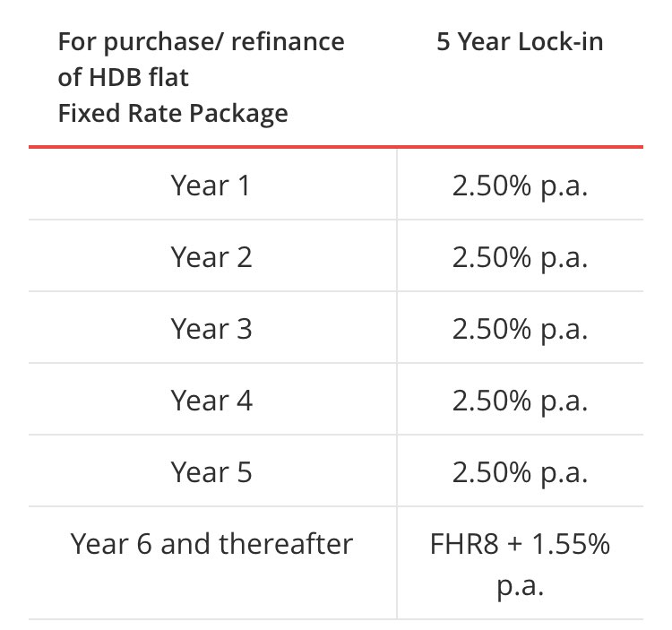Select the 2.50% p.a. rate for Year 2

pyautogui.click(x=520, y=257)
